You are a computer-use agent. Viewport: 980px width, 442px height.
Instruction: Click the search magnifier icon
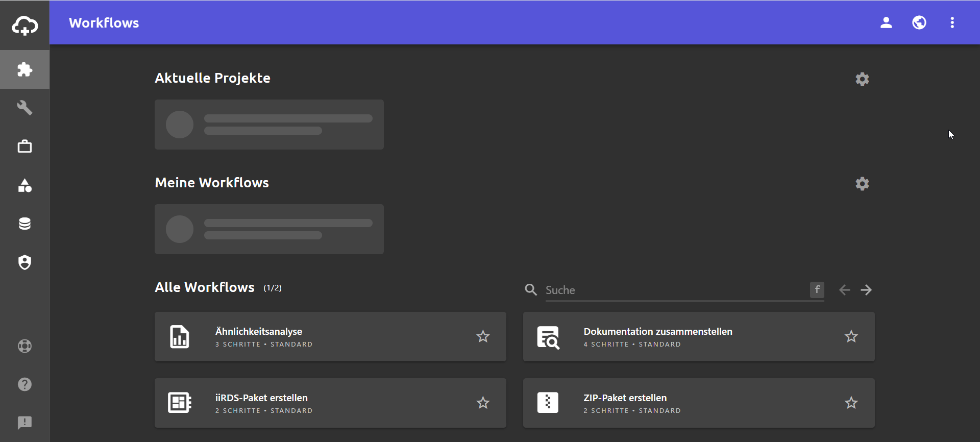[x=531, y=290]
